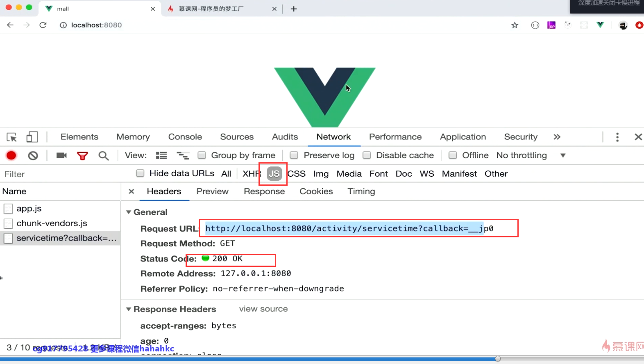
Task: Open the purple RP extension icon
Action: pyautogui.click(x=551, y=25)
